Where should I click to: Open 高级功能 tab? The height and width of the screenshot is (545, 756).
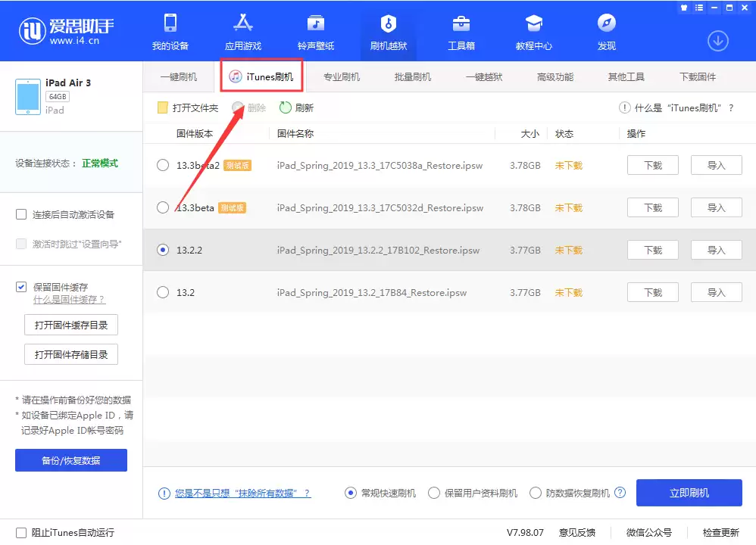click(x=555, y=77)
